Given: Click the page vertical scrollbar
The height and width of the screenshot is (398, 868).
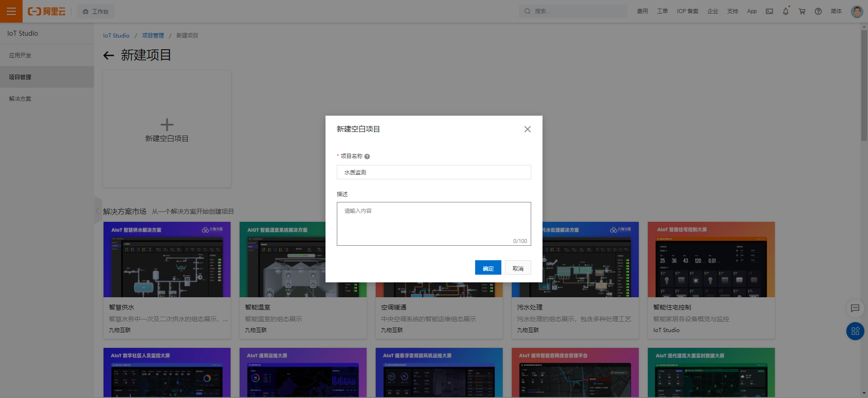Looking at the screenshot, I should click(864, 86).
